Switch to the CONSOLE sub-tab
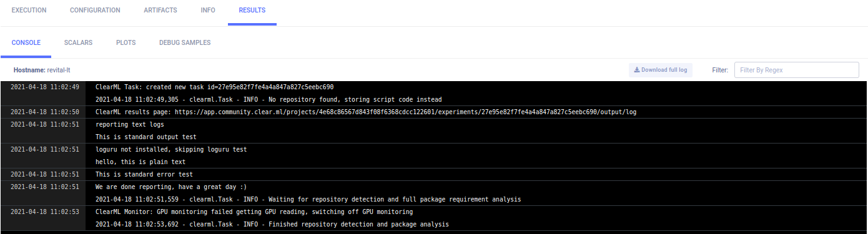868x234 pixels. (x=26, y=43)
